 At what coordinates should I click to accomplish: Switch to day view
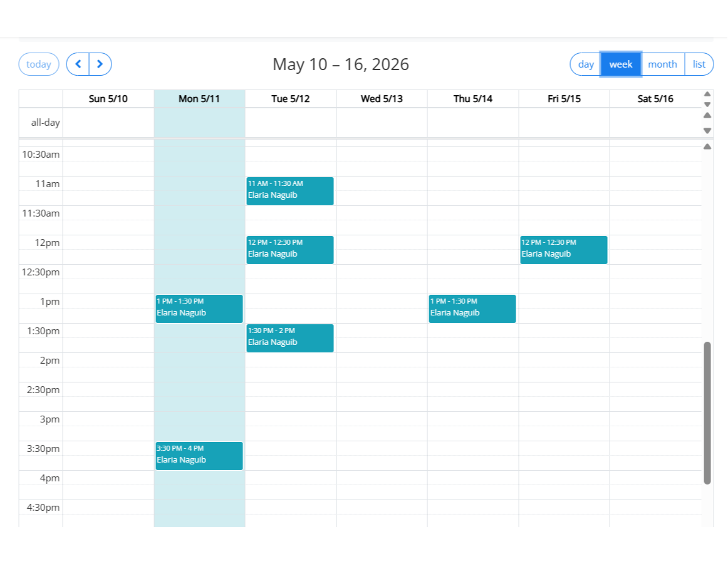click(x=585, y=64)
